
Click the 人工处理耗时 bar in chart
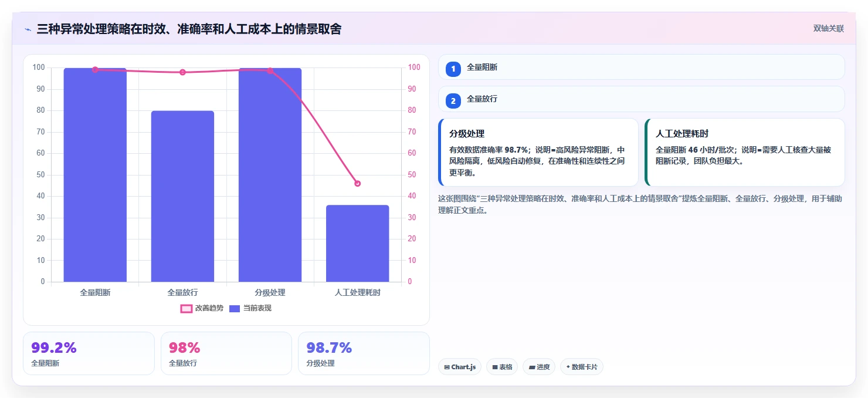coord(357,244)
